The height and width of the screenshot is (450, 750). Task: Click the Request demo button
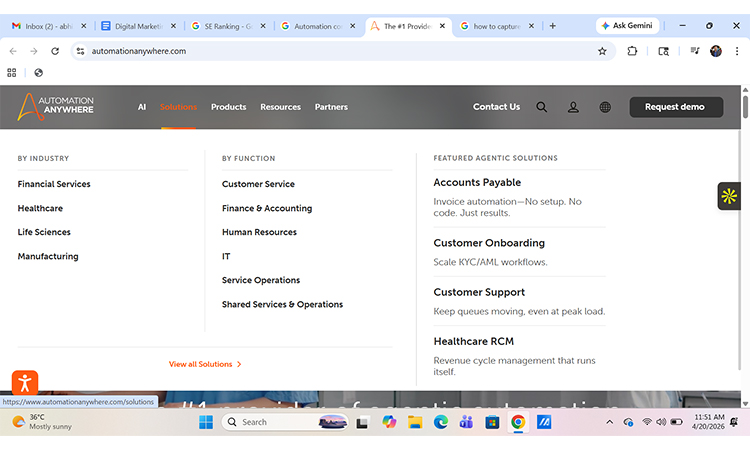click(676, 107)
